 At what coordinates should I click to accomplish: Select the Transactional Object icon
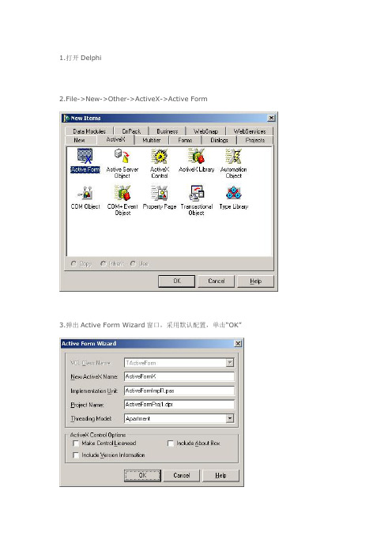[x=196, y=193]
